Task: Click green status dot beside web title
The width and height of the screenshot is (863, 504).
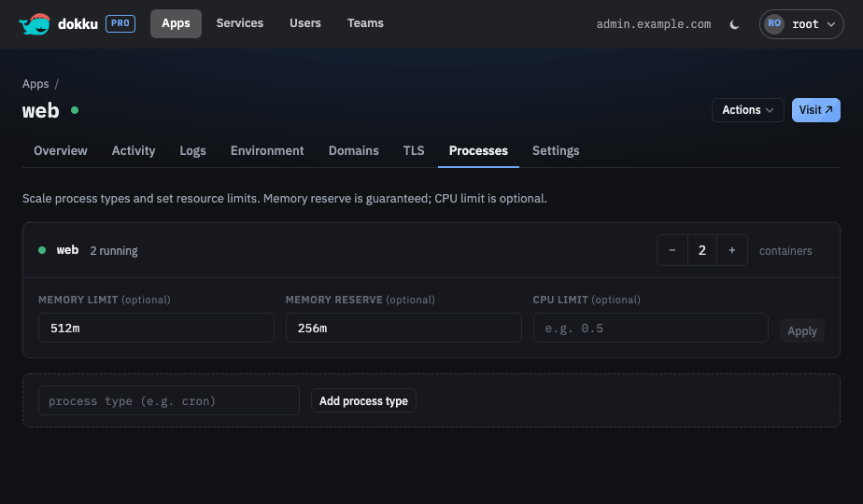Action: 75,110
